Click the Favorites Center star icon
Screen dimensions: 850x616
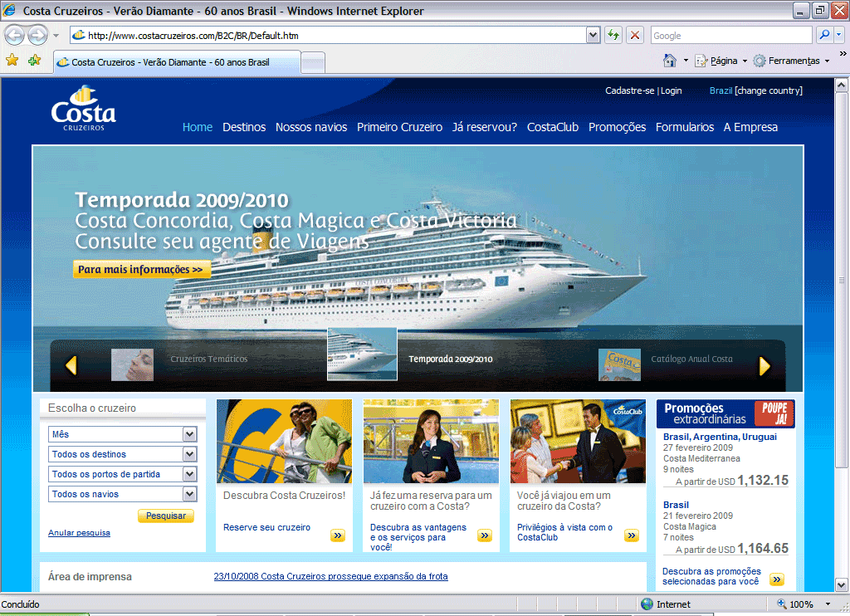[12, 61]
